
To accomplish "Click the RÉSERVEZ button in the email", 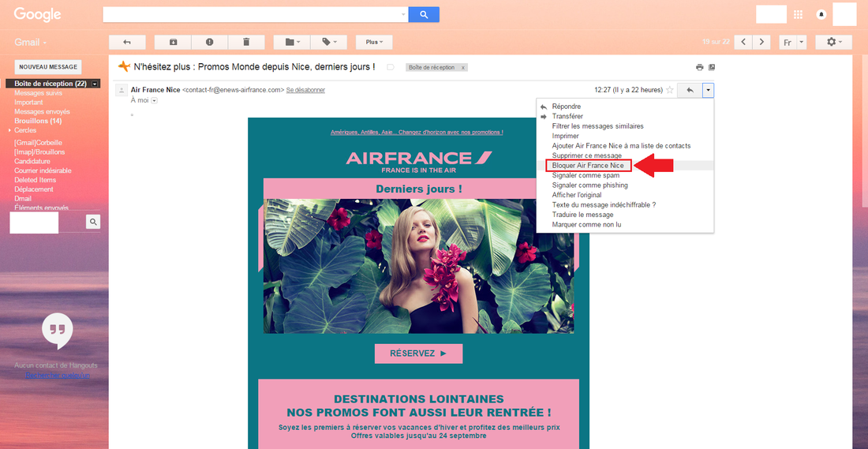I will pos(418,354).
